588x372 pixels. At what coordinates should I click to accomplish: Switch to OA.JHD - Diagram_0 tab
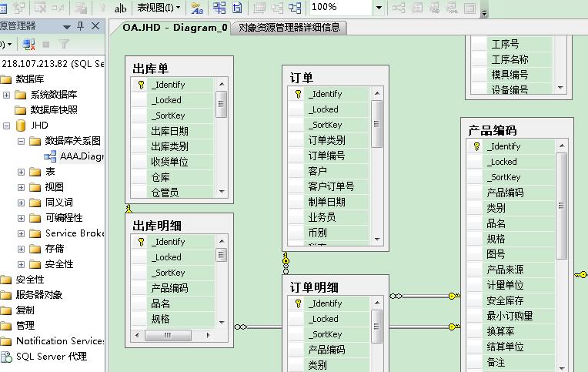coord(175,28)
